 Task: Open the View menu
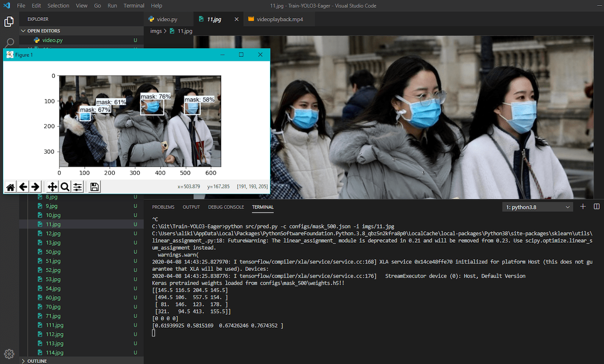(x=82, y=6)
